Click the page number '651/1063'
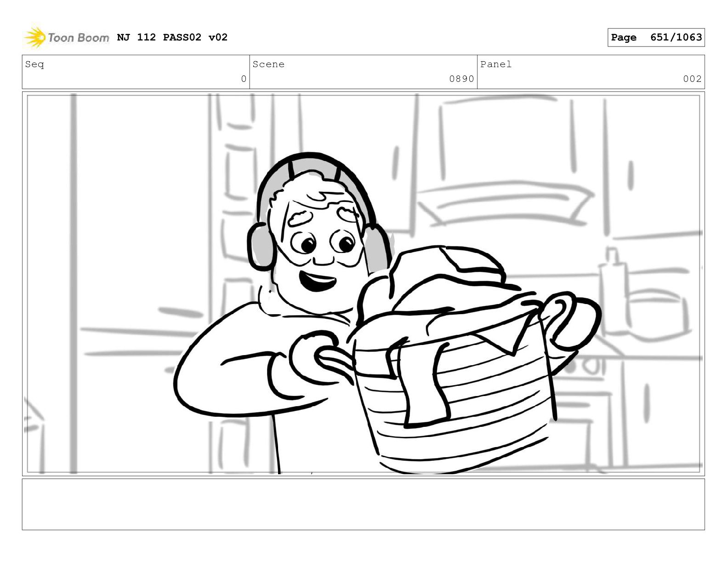Image resolution: width=728 pixels, height=563 pixels. (x=676, y=37)
